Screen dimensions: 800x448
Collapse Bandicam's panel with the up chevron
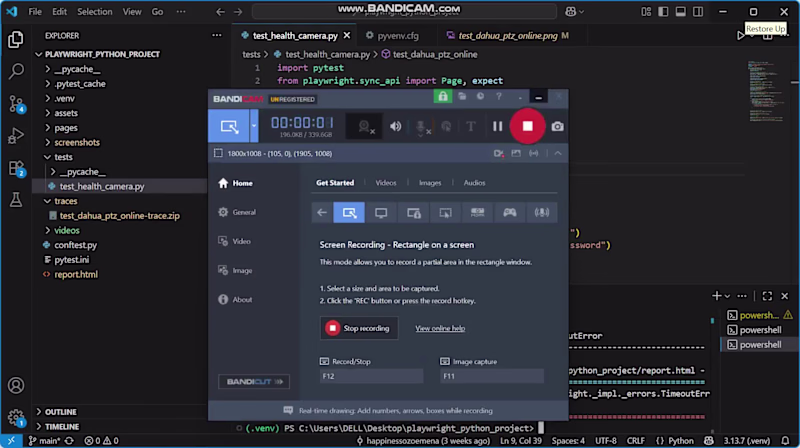click(x=558, y=153)
